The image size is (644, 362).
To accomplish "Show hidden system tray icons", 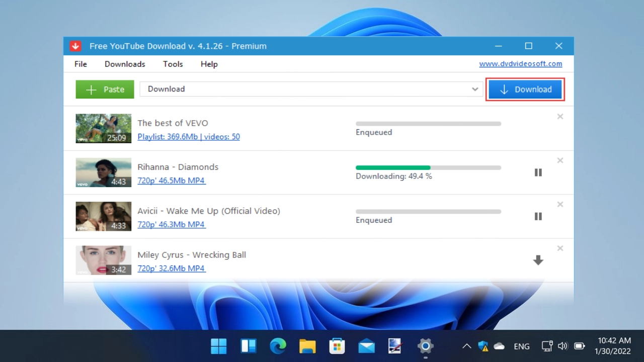I will coord(466,346).
